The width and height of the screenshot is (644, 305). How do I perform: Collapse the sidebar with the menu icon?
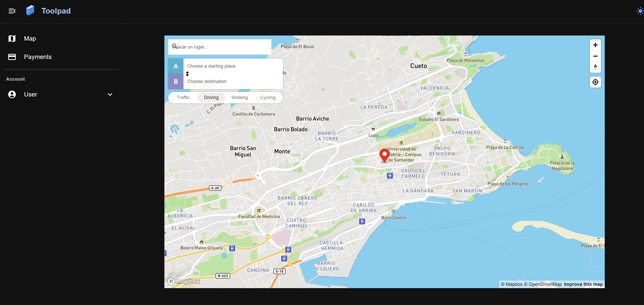pos(12,11)
